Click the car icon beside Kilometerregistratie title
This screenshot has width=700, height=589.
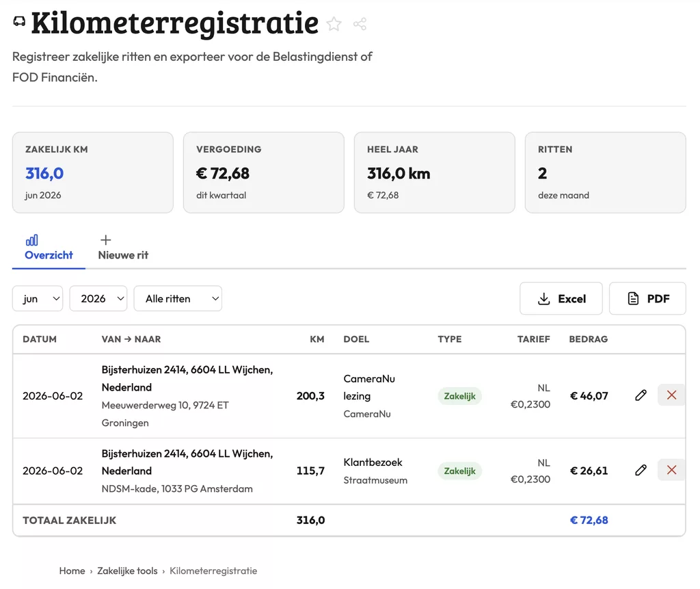(19, 21)
